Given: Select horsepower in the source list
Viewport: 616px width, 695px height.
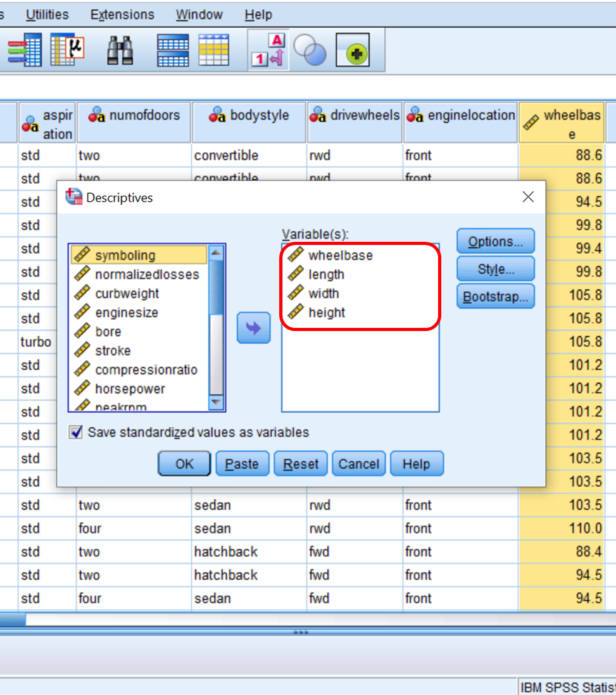Looking at the screenshot, I should click(139, 389).
